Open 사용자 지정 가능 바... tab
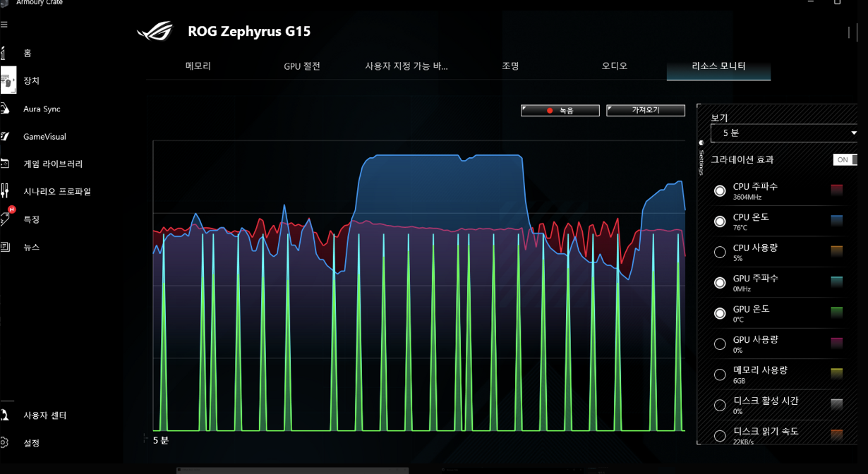 click(x=406, y=66)
